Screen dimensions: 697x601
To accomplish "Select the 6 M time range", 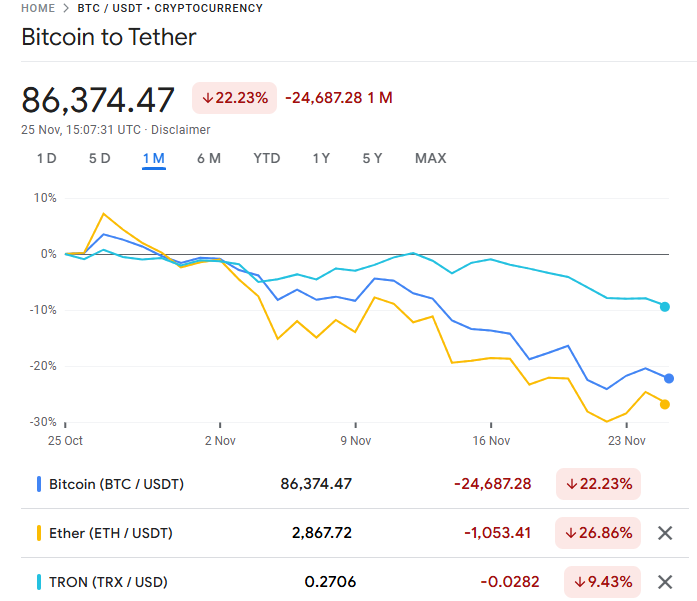I will 208,158.
